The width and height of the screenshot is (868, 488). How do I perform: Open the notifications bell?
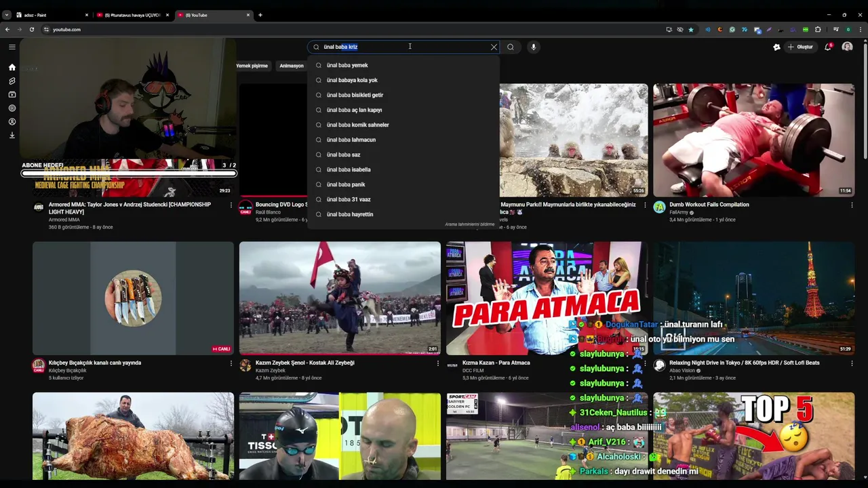828,47
